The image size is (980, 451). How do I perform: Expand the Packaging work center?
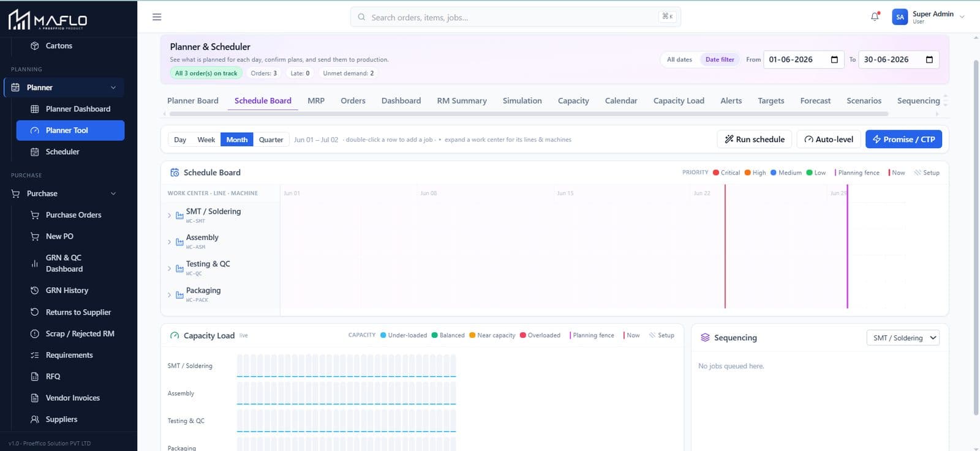170,295
